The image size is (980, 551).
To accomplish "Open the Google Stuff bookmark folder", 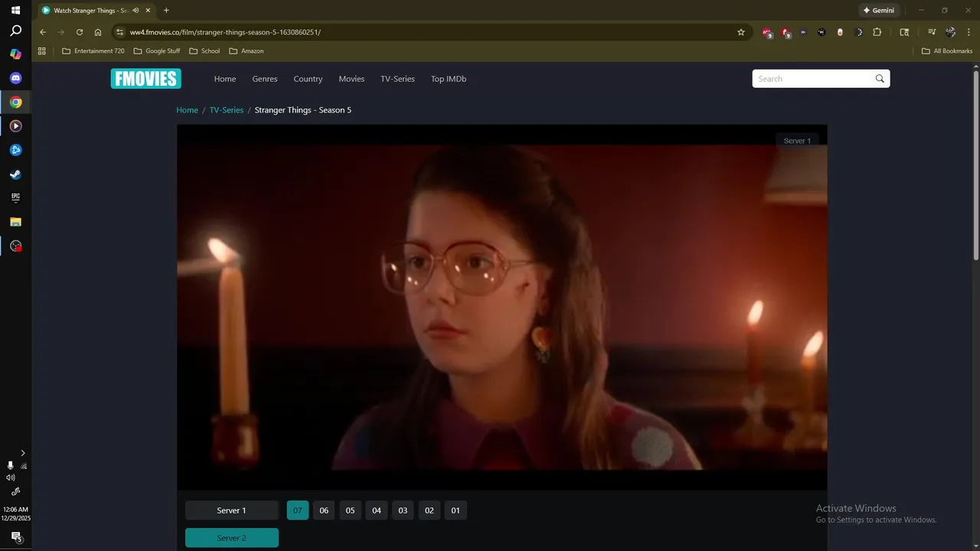I will (157, 51).
